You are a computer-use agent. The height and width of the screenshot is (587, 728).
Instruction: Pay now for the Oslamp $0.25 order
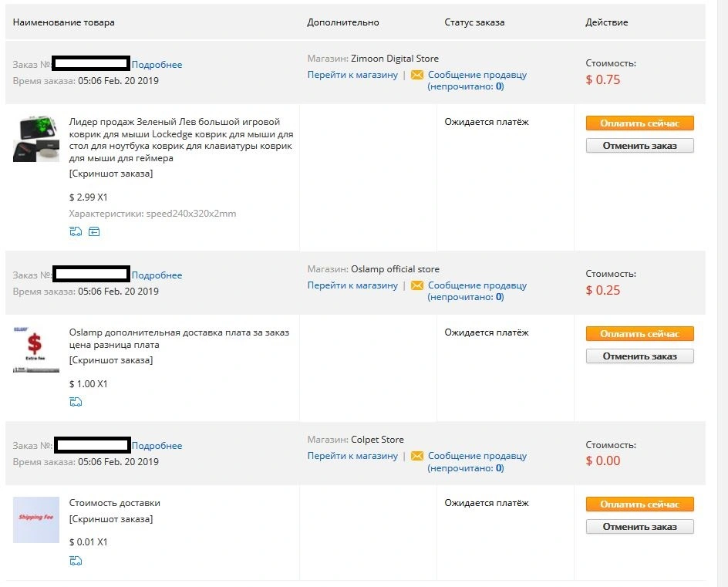(x=640, y=333)
